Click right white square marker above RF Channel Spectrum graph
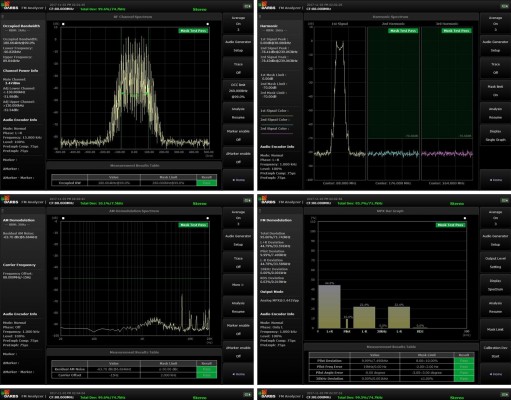The height and width of the screenshot is (400, 511). point(208,24)
